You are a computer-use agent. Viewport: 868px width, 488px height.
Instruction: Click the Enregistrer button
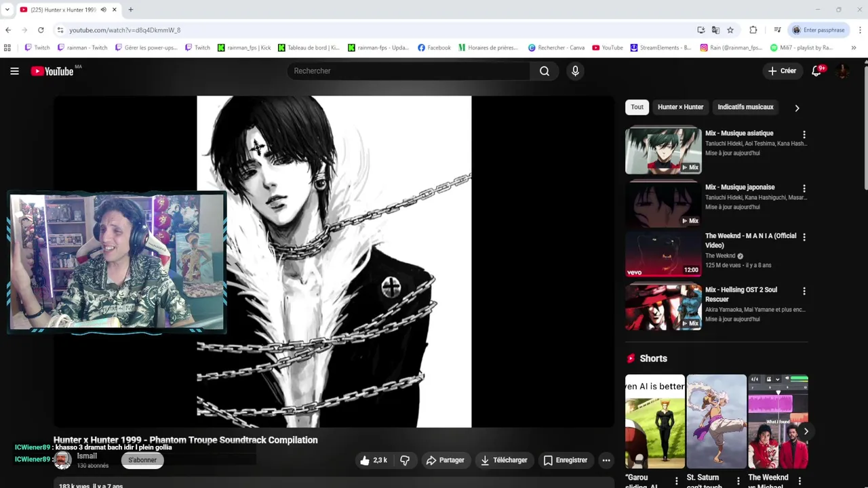[x=566, y=460]
